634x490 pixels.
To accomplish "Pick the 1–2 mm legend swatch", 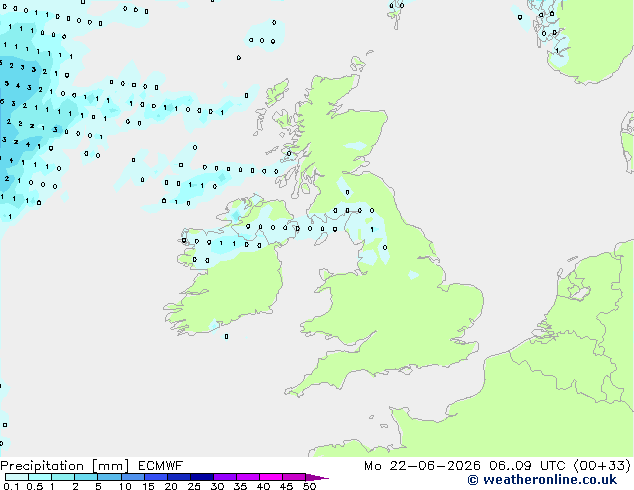I will coord(63,477).
